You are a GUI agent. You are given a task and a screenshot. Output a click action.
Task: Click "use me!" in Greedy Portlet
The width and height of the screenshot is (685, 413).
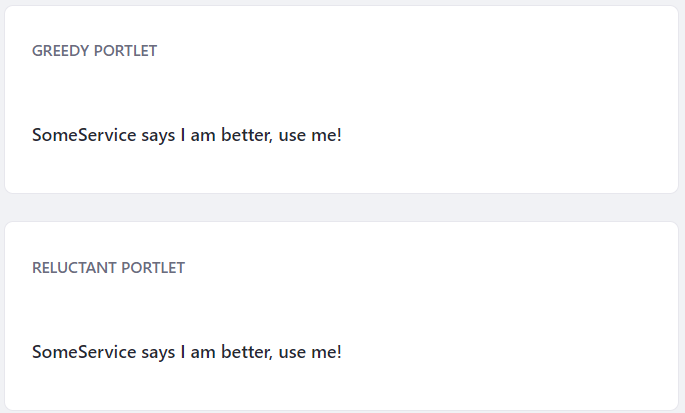coord(310,135)
